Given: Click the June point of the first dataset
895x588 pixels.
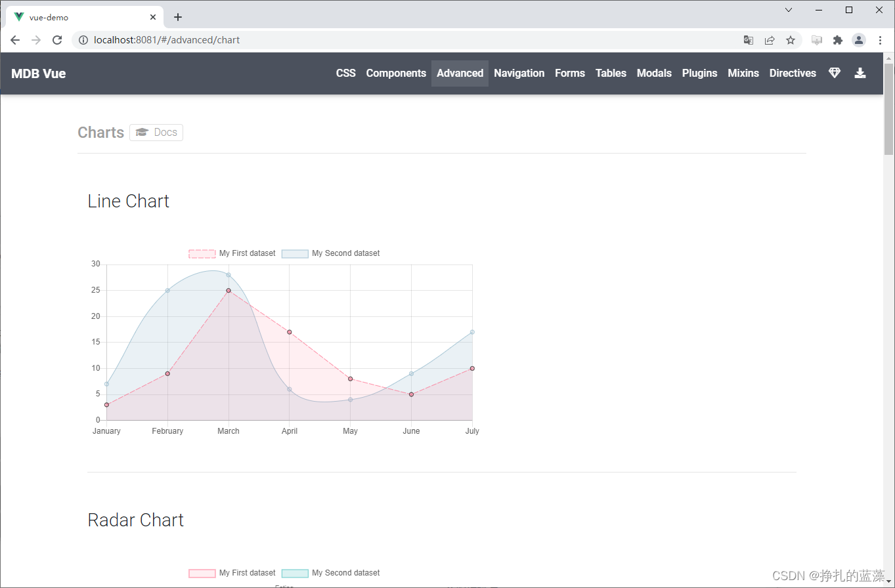Looking at the screenshot, I should coord(411,394).
